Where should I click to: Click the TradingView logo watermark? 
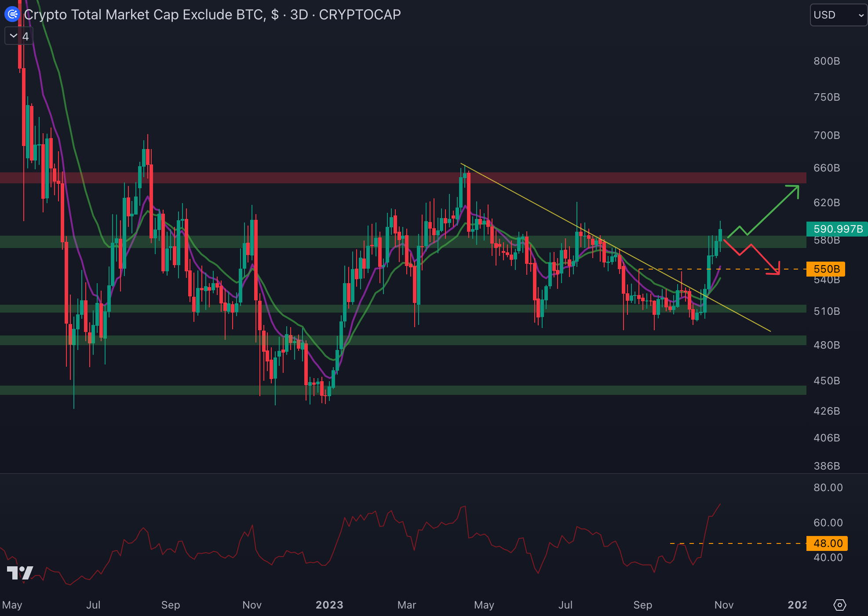tap(20, 572)
